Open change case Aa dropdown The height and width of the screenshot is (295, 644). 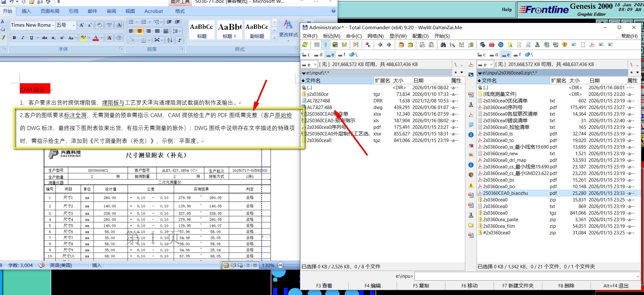click(72, 38)
